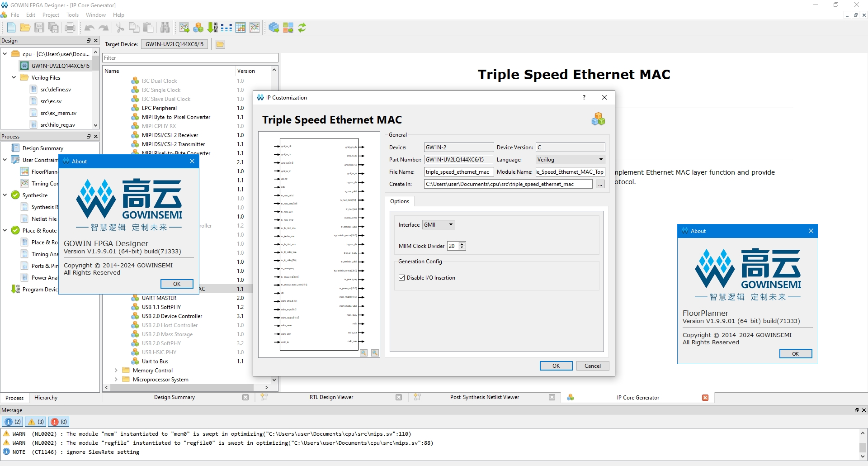
Task: Toggle info messages filter (2)
Action: (13, 422)
